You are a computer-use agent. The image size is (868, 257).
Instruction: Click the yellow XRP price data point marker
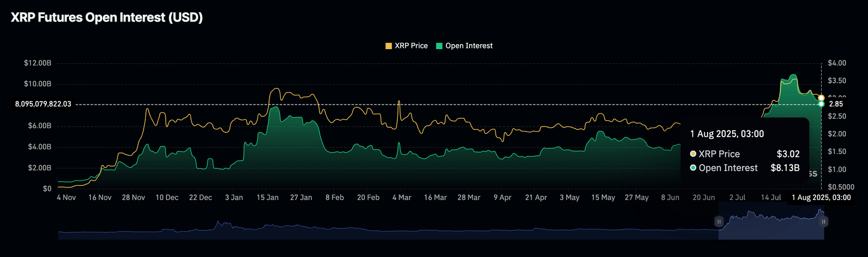point(821,98)
